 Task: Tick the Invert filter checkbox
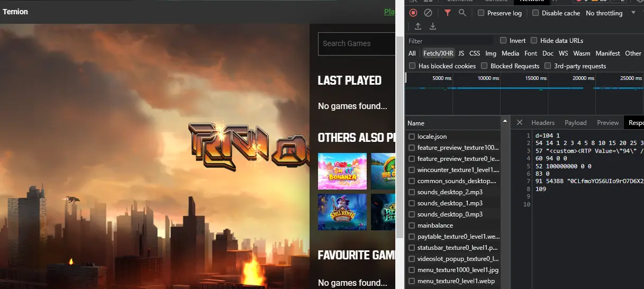coord(503,40)
